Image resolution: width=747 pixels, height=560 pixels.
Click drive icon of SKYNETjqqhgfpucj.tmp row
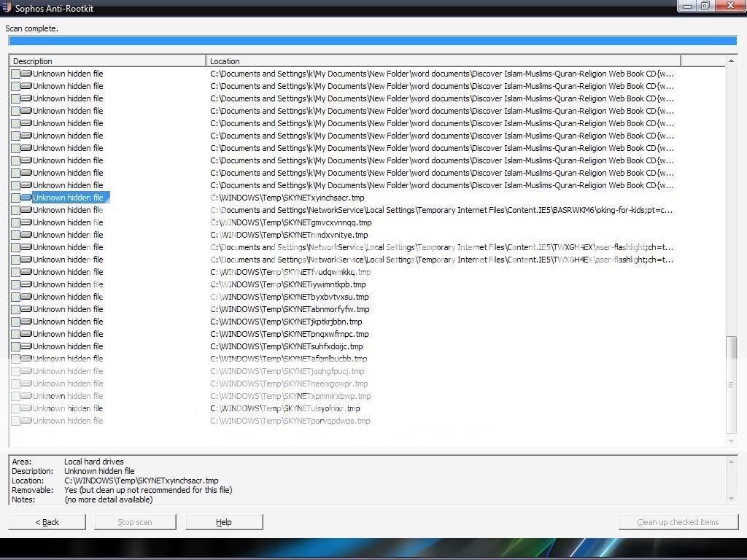26,371
